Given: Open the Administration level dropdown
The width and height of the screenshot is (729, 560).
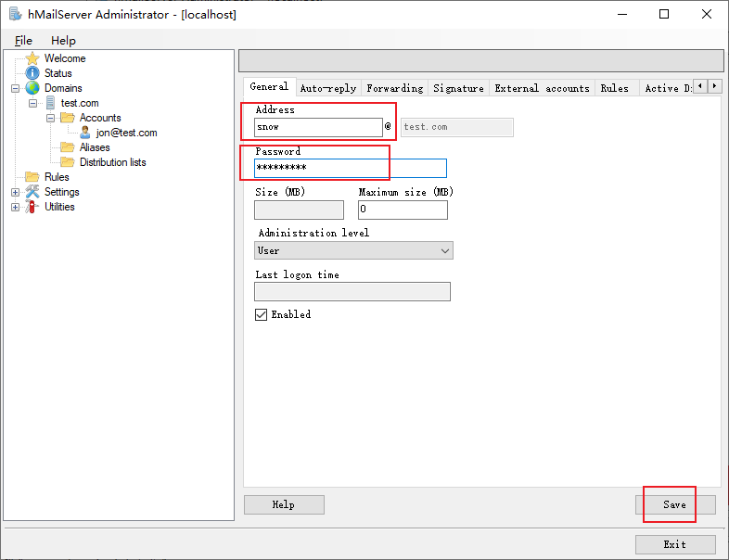Looking at the screenshot, I should [353, 250].
